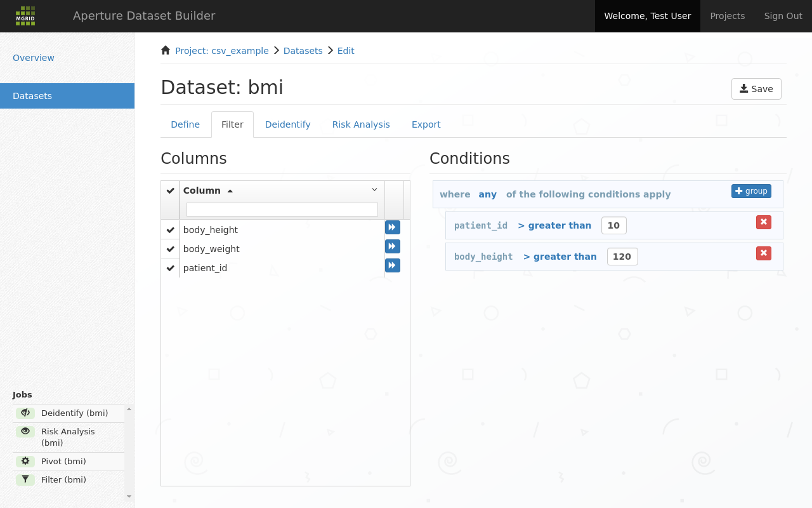Open the Risk Analysis (bmi) job
812x508 pixels.
click(x=68, y=437)
